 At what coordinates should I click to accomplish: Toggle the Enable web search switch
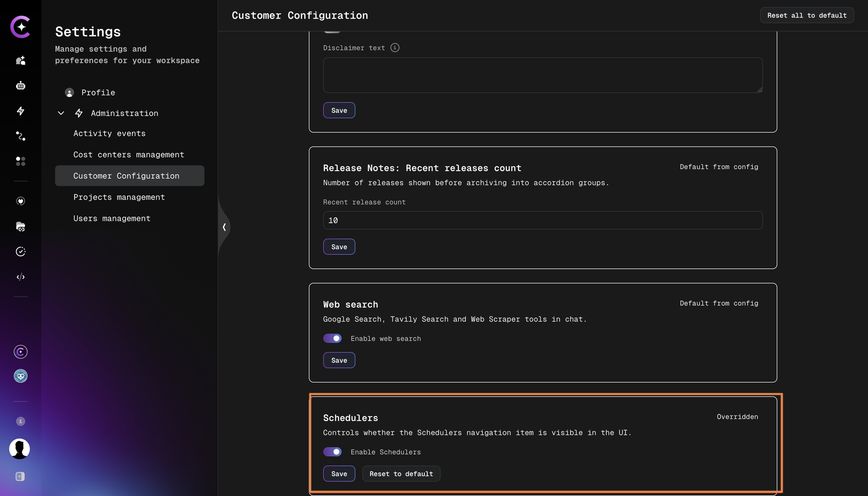332,338
